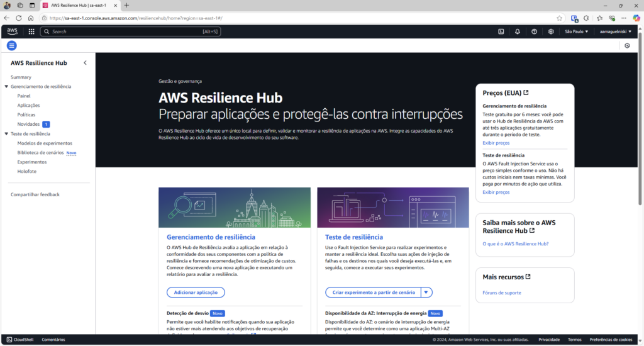Open the AWS services grid menu

tap(31, 31)
